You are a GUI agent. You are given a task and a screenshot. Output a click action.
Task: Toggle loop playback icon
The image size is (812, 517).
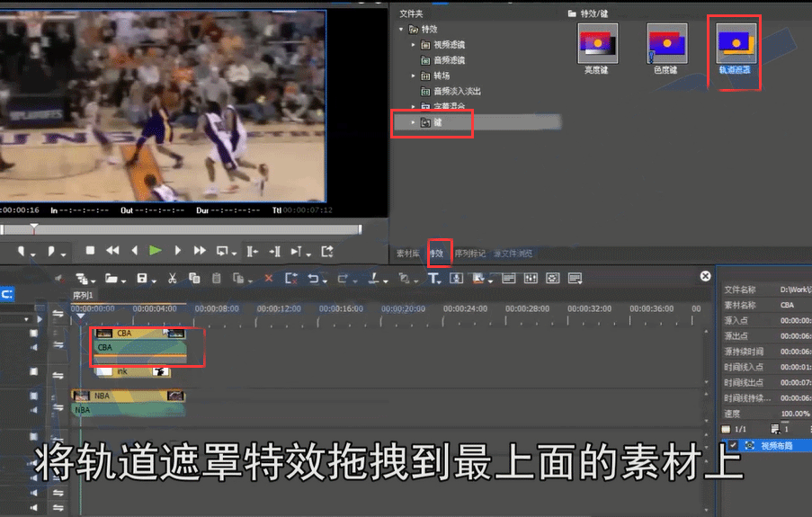click(222, 251)
